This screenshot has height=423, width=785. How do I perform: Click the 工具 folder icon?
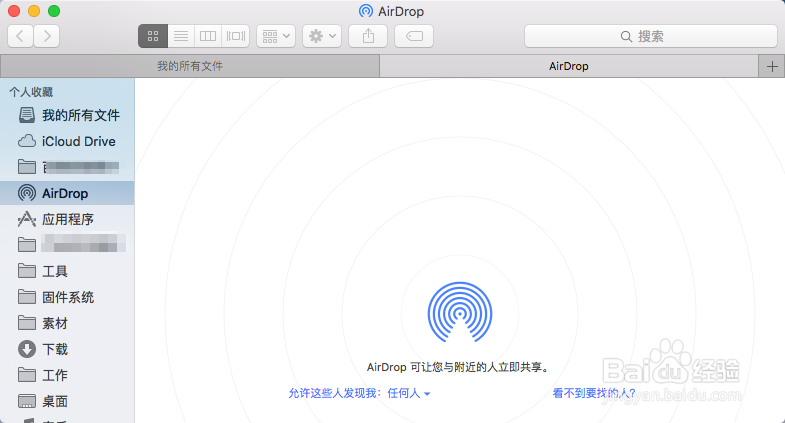pyautogui.click(x=27, y=271)
